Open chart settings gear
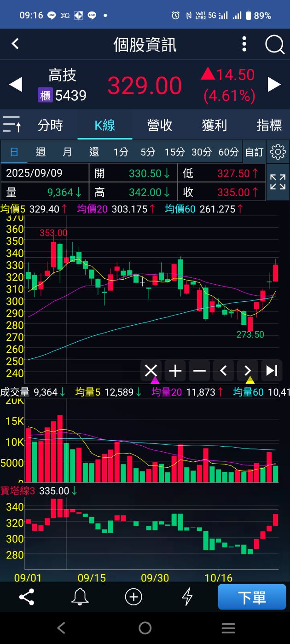Screen dimensions: 290x644 pos(278,152)
